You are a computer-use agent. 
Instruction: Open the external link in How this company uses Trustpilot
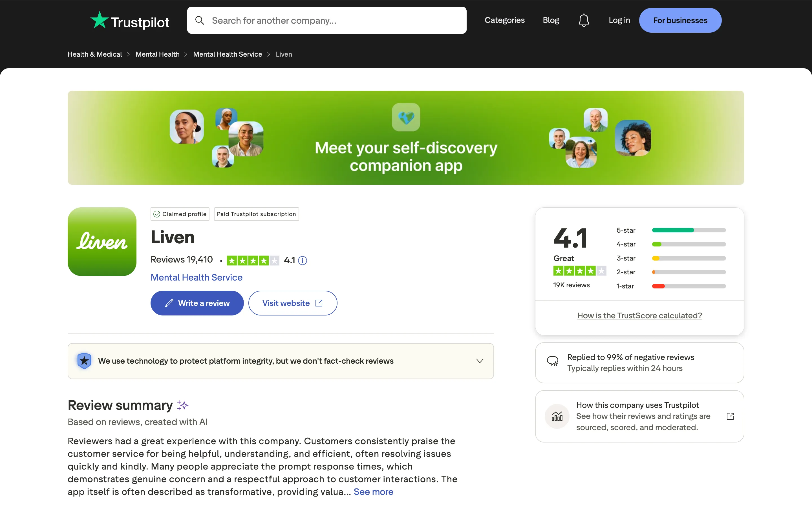730,416
